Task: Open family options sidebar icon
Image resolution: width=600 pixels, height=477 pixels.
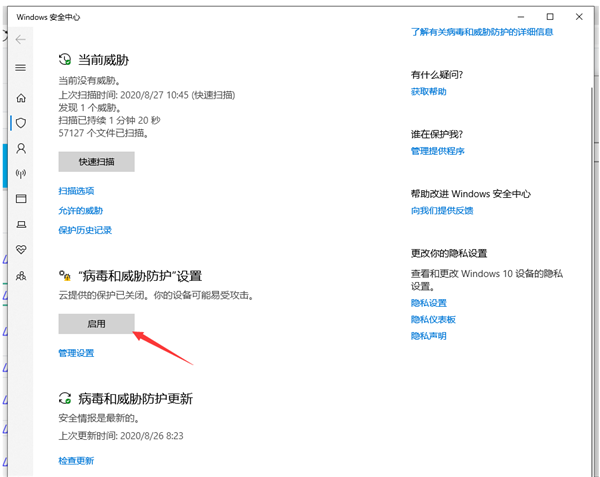Action: pos(21,274)
